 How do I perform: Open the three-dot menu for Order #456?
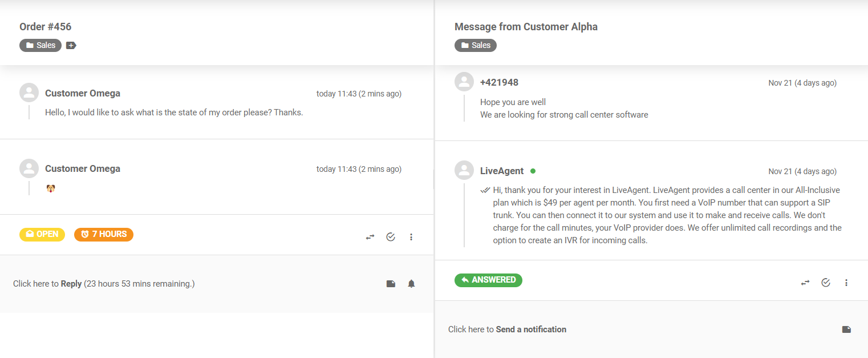(411, 237)
